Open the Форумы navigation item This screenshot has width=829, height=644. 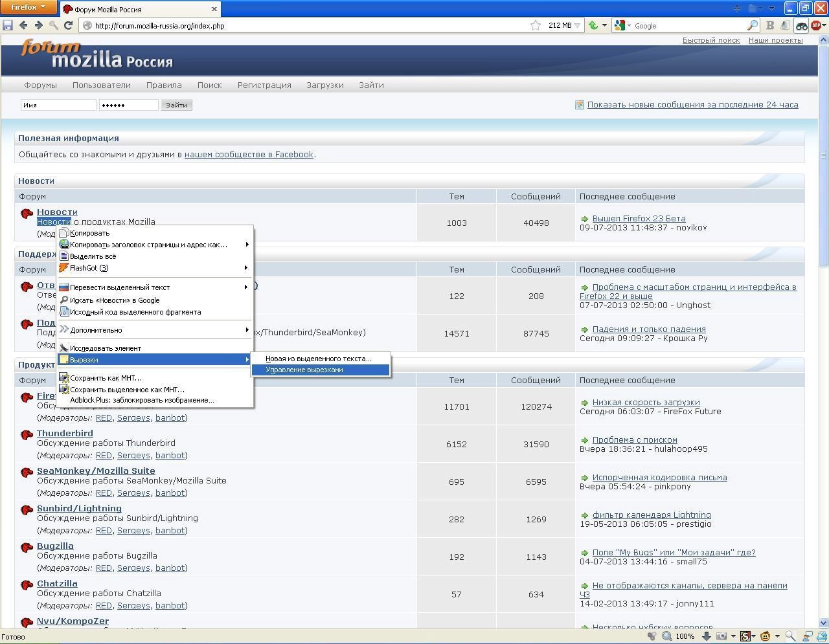pos(40,85)
